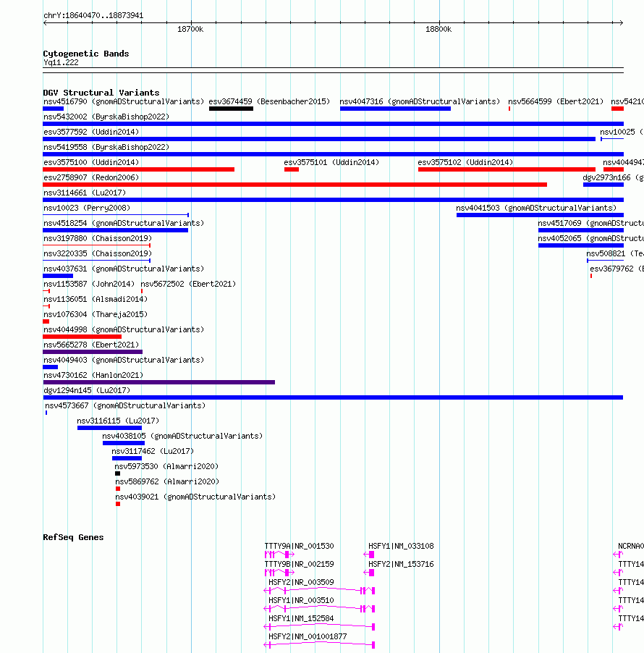Click nsv4573667 gnomADStructuralVariants label
The image size is (644, 653).
(x=125, y=405)
